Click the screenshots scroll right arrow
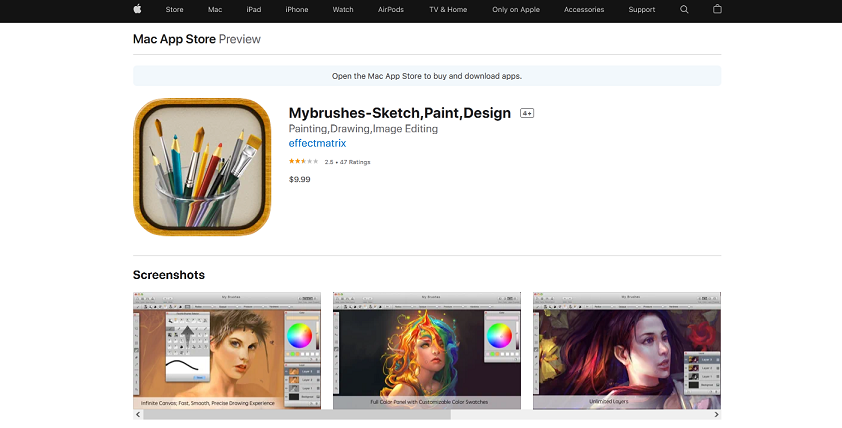 pos(716,414)
